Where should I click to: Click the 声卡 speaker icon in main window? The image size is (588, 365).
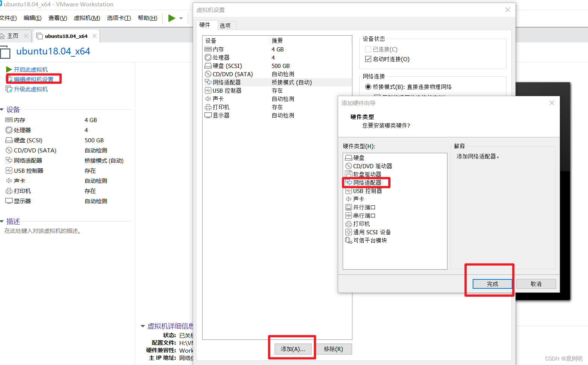click(9, 181)
